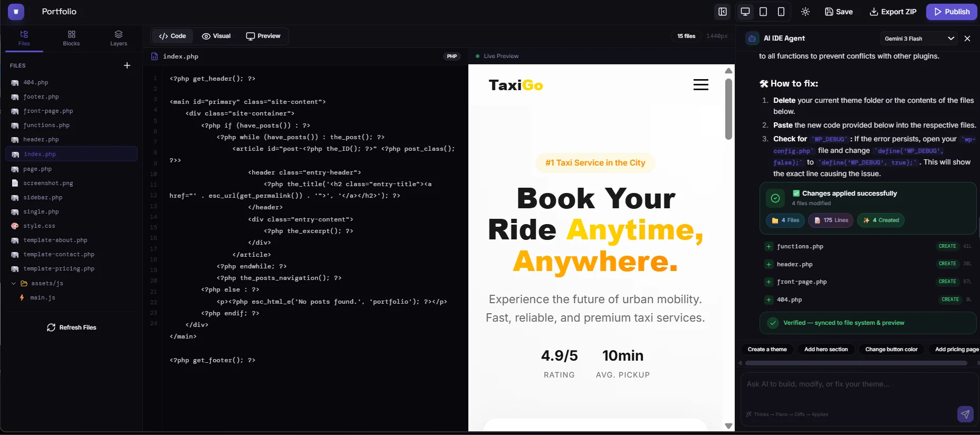Switch to mobile viewport icon

tap(781, 12)
